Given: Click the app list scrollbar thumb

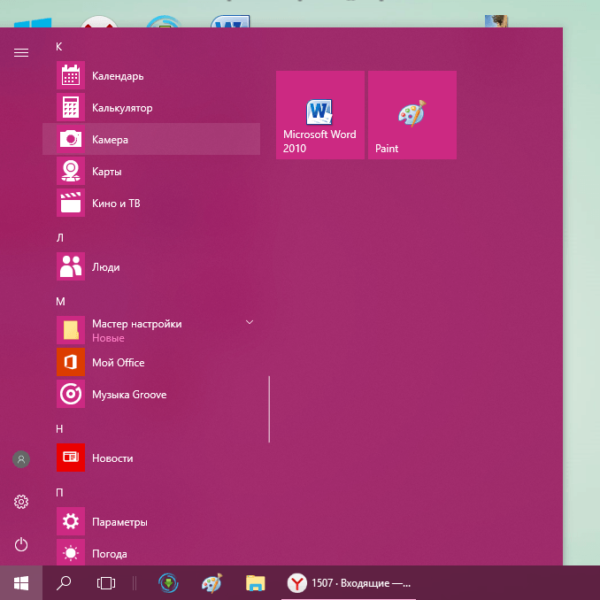Looking at the screenshot, I should [269, 409].
